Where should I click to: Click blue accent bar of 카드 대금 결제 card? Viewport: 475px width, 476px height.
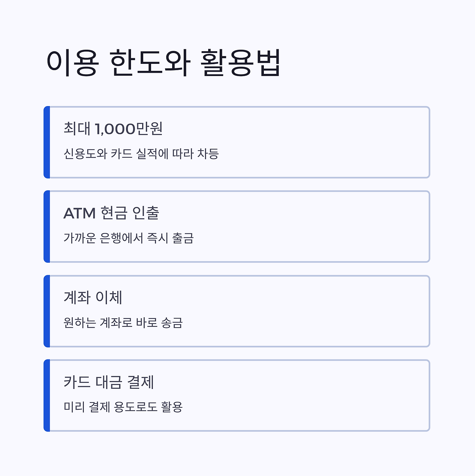pyautogui.click(x=47, y=395)
